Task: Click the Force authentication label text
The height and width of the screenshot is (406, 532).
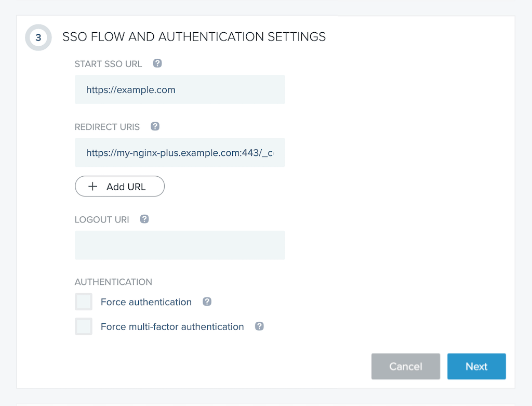Action: (x=146, y=302)
